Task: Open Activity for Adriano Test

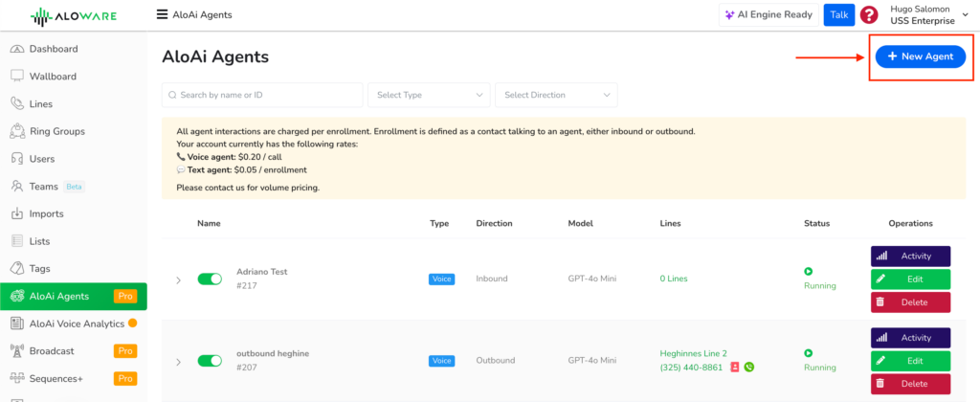Action: [x=911, y=256]
